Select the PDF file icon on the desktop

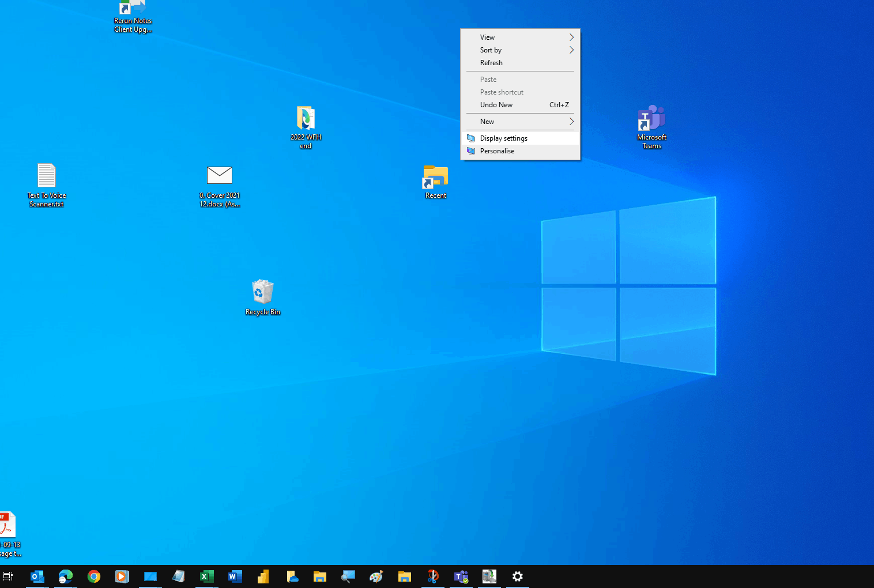[9, 534]
